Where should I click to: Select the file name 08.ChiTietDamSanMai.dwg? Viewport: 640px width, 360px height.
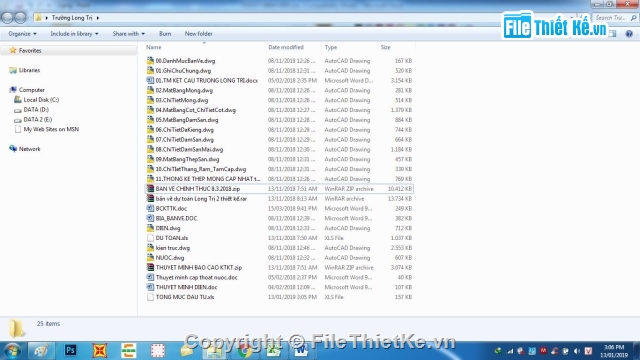coord(189,149)
